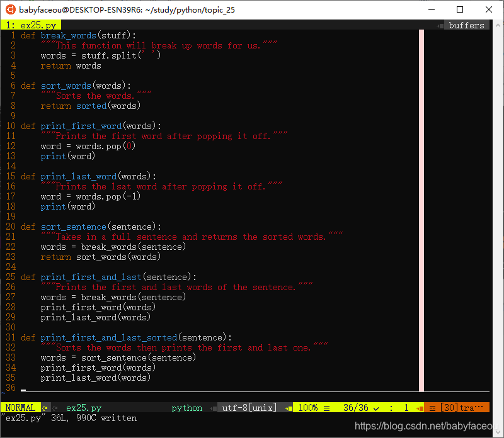This screenshot has height=438, width=504.
Task: Click 'print_last_word' function definition on line 15
Action: [x=78, y=176]
